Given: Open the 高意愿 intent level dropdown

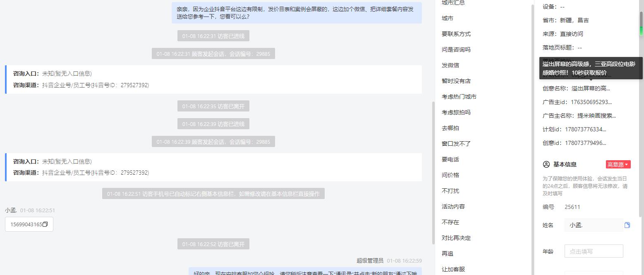Looking at the screenshot, I should pos(618,164).
